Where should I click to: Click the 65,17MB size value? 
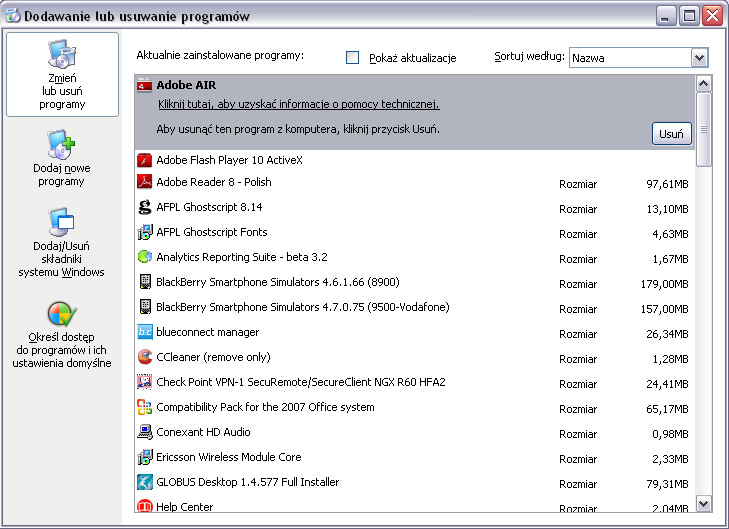667,410
